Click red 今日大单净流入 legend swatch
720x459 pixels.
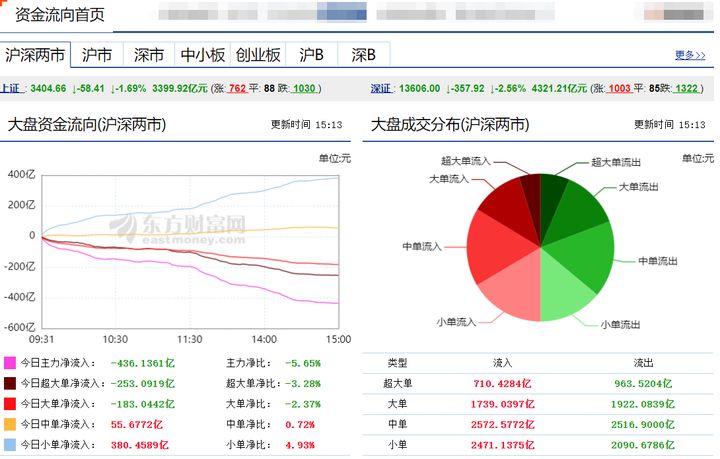[x=10, y=404]
